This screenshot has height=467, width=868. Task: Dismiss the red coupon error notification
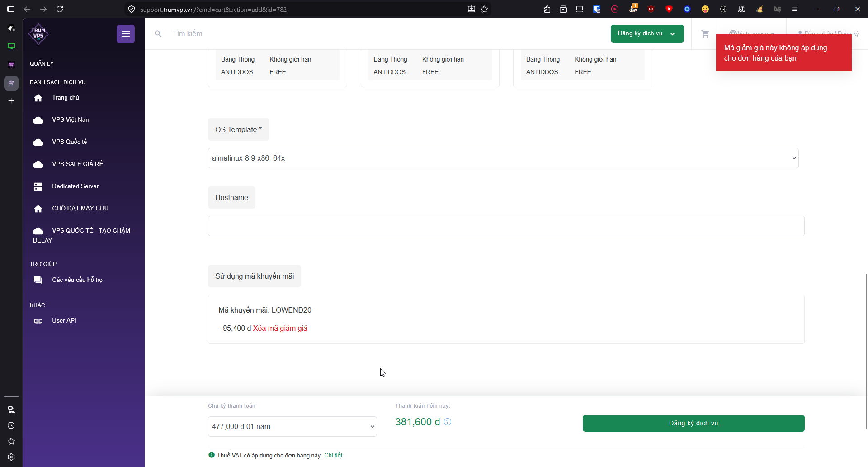coord(784,53)
